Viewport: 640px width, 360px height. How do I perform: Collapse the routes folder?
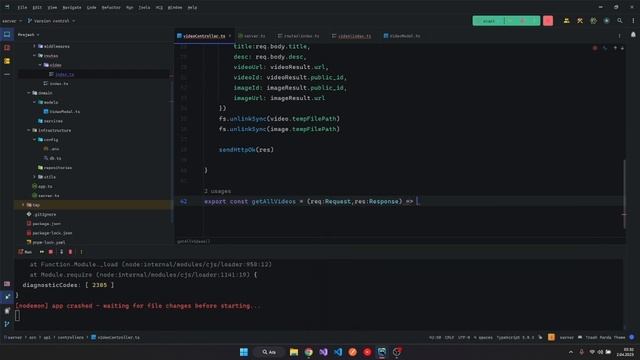point(34,56)
